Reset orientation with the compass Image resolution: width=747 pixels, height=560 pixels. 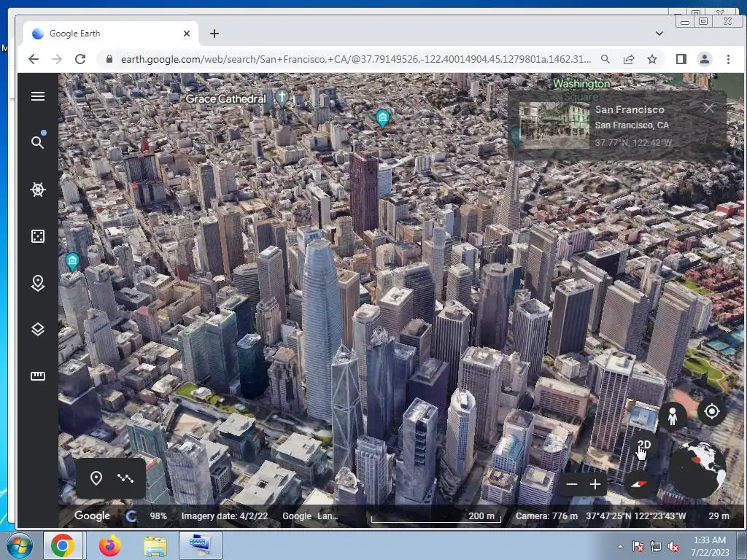pos(640,484)
